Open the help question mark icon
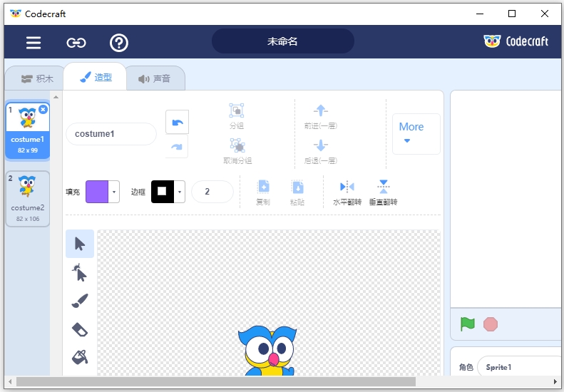The width and height of the screenshot is (564, 392). point(119,43)
